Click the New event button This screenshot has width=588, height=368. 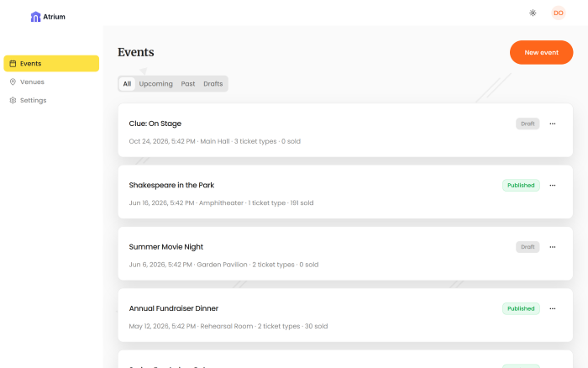[x=541, y=52]
